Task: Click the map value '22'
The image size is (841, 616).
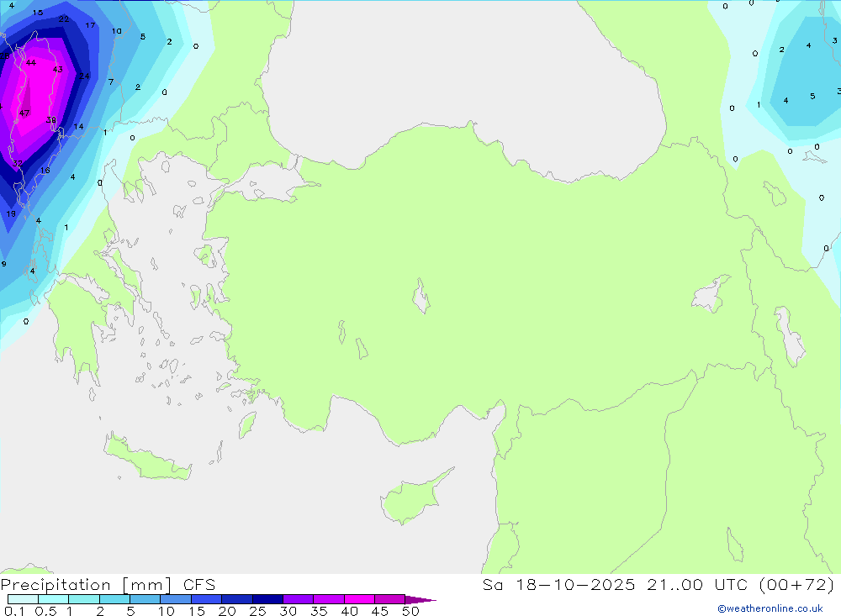Action: tap(64, 18)
